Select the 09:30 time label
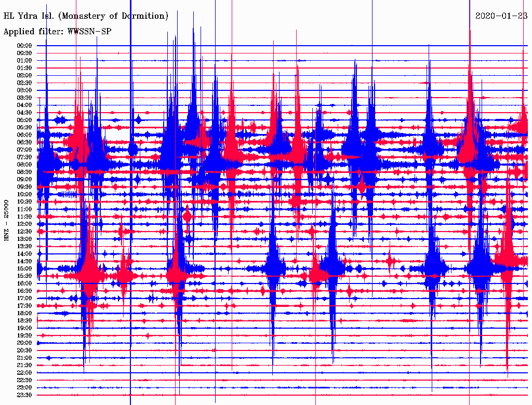532x405 pixels. [24, 187]
